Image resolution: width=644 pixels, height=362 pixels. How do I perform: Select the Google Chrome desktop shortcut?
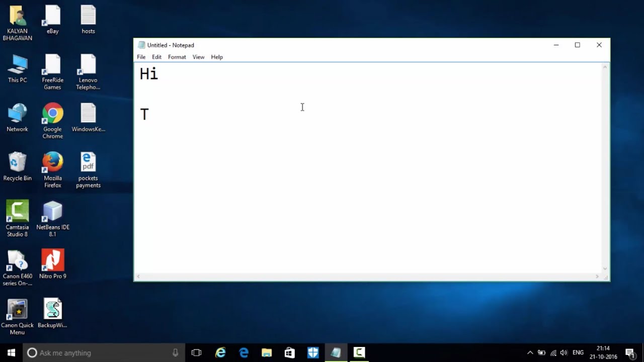pos(53,121)
